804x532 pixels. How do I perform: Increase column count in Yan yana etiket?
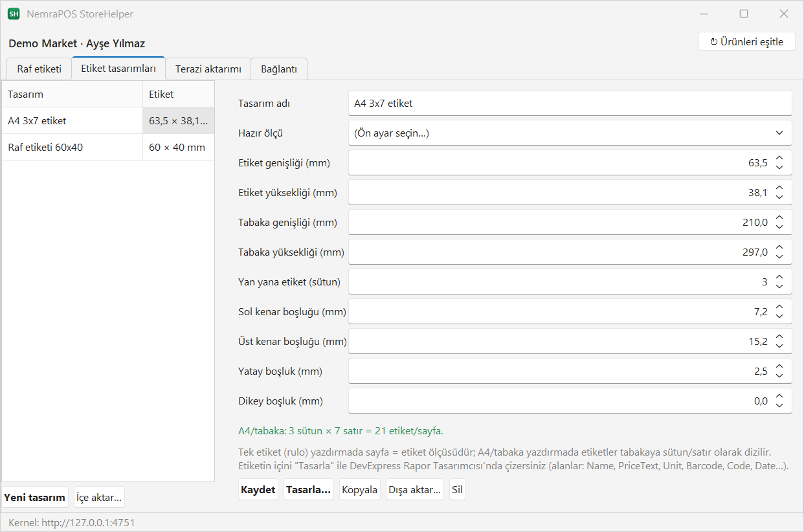pyautogui.click(x=779, y=277)
